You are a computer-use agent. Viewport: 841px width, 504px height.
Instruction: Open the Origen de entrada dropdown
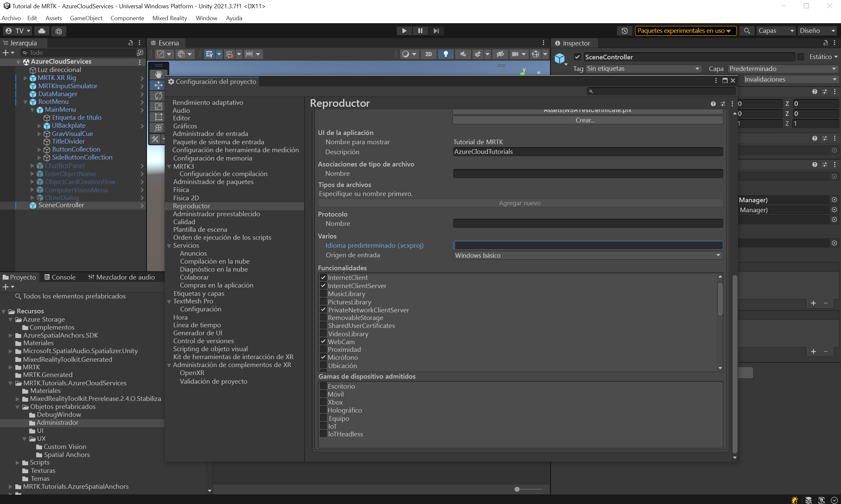(x=588, y=255)
